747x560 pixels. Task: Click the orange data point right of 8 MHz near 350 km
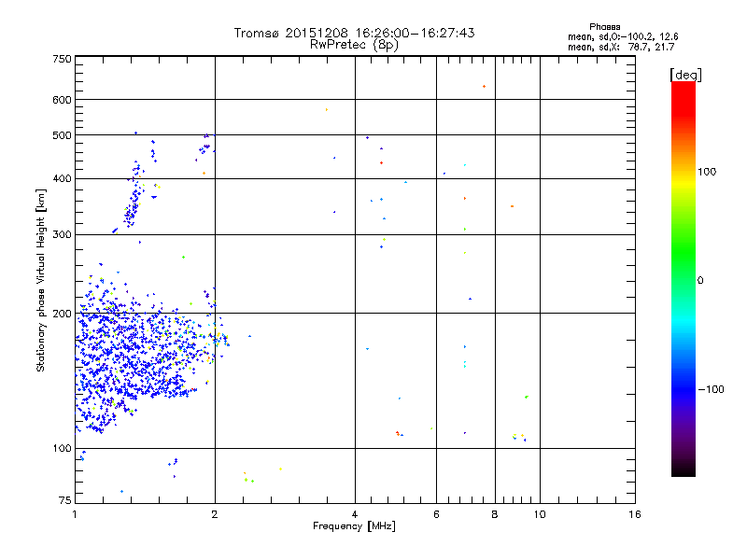pyautogui.click(x=512, y=206)
